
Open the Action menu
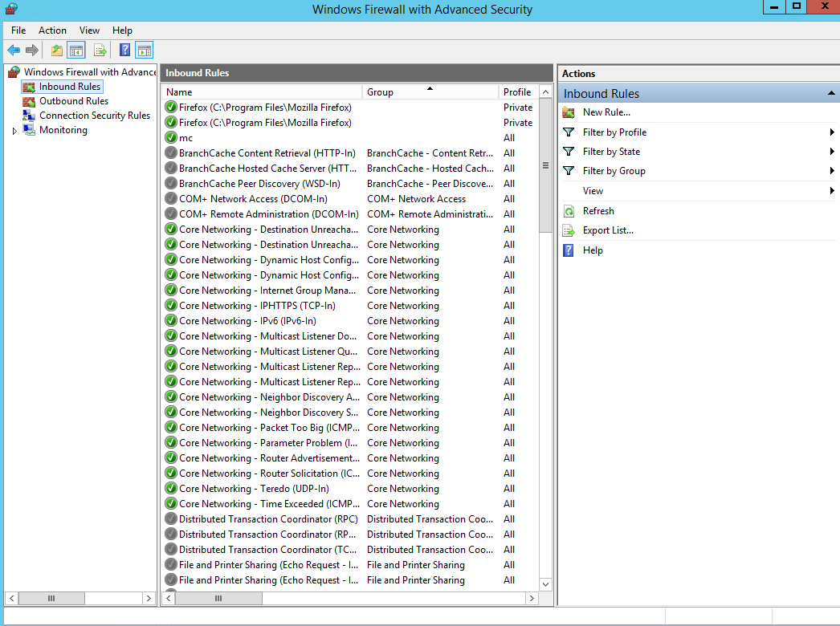click(52, 30)
